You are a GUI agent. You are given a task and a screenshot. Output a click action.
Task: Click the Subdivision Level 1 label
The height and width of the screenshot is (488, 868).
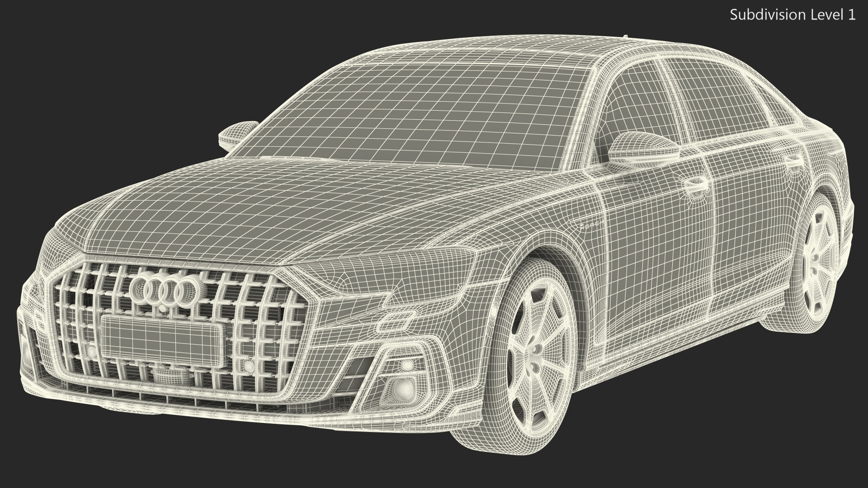(x=793, y=15)
